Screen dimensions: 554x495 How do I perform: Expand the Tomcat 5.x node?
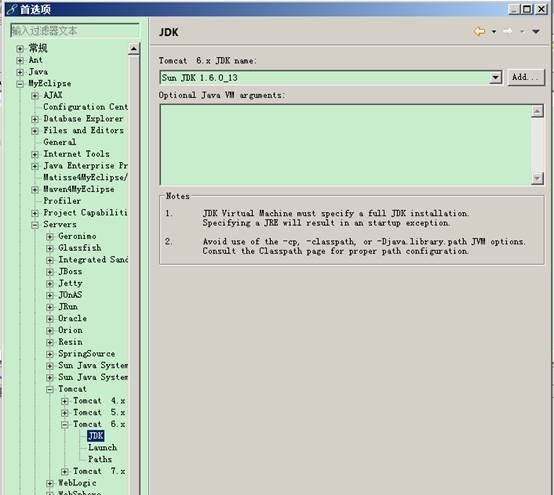tap(65, 413)
